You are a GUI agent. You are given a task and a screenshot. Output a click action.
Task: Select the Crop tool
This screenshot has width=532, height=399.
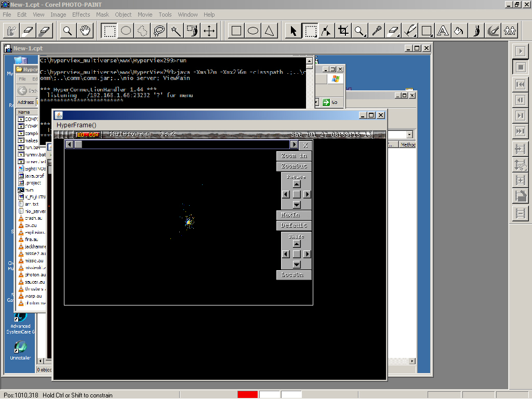click(343, 31)
